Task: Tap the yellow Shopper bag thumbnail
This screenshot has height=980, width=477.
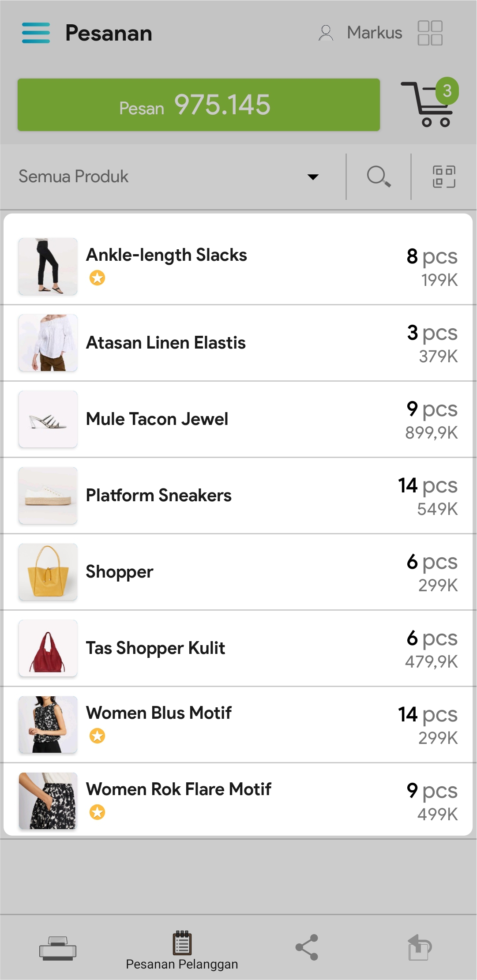Action: [48, 572]
